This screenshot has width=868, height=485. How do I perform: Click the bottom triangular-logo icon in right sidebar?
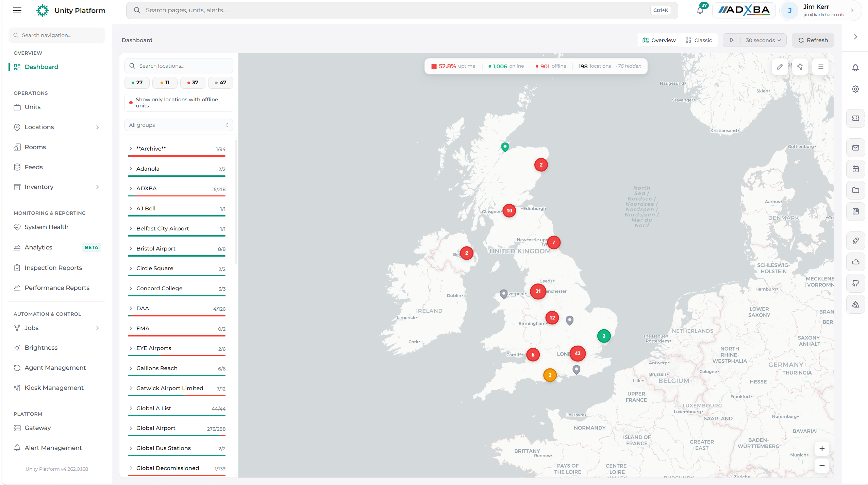coord(855,304)
